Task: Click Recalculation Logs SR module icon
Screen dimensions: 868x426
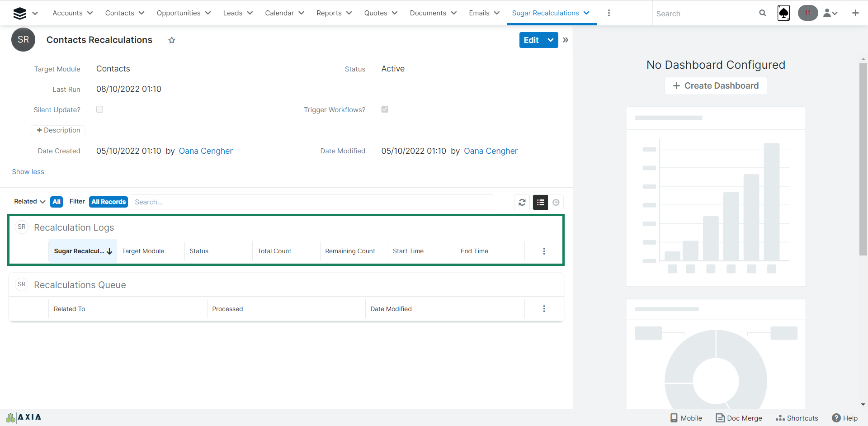Action: (x=22, y=227)
